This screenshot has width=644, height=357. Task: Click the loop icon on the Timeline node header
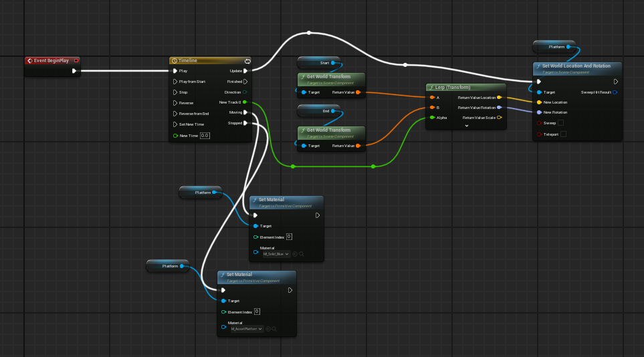pyautogui.click(x=247, y=61)
